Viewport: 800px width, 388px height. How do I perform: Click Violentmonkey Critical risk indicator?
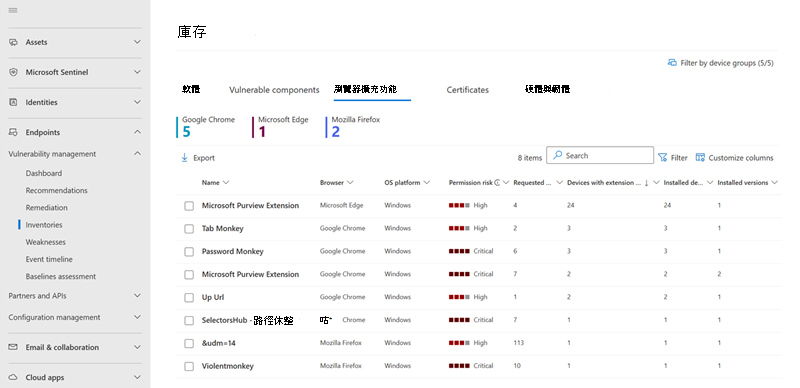[x=471, y=367]
